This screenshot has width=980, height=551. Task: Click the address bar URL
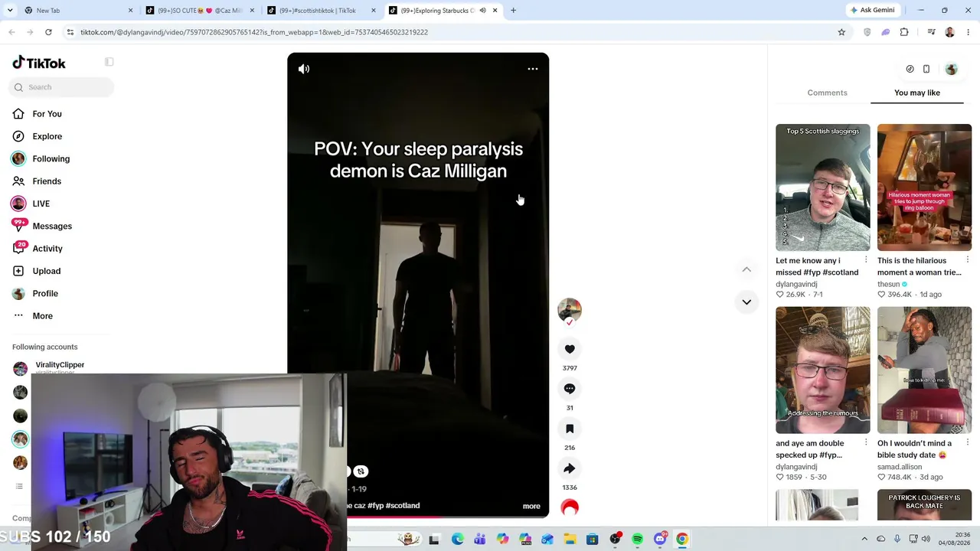[254, 32]
